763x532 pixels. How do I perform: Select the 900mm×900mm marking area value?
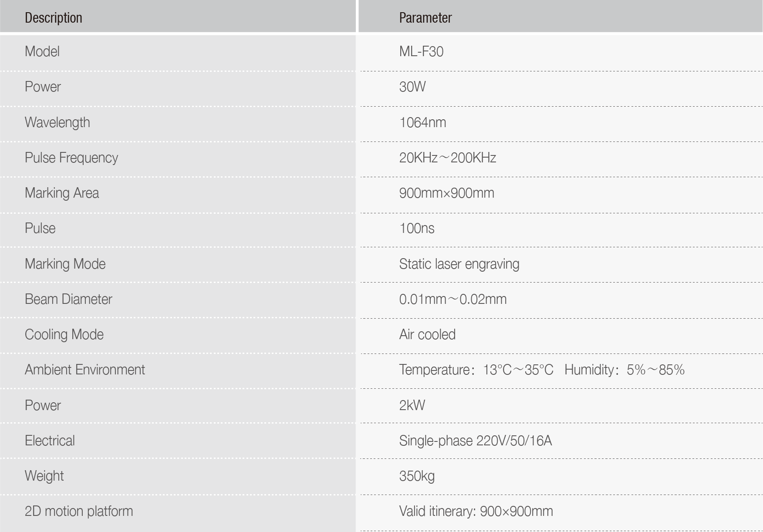point(447,193)
